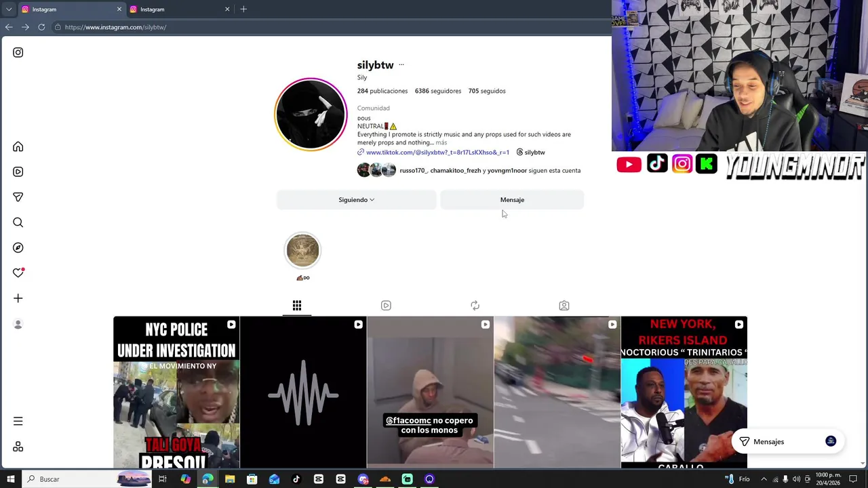Open the audio waveform reel post
Screen dimensions: 868x488
303,392
